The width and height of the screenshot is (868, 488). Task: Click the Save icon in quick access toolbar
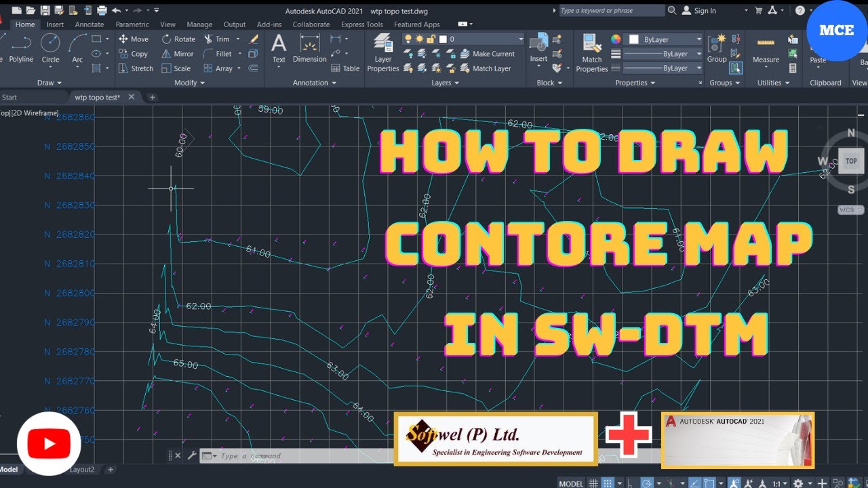[45, 10]
